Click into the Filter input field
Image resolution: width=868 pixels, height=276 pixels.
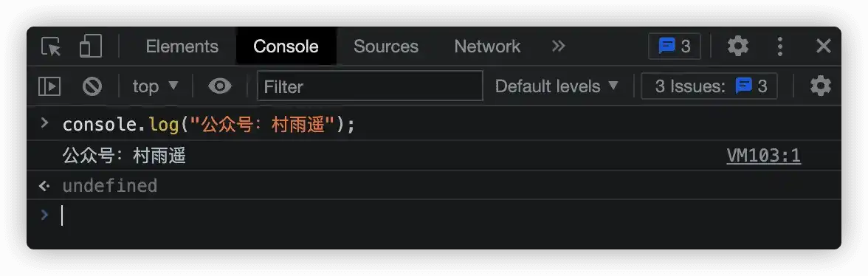click(370, 86)
